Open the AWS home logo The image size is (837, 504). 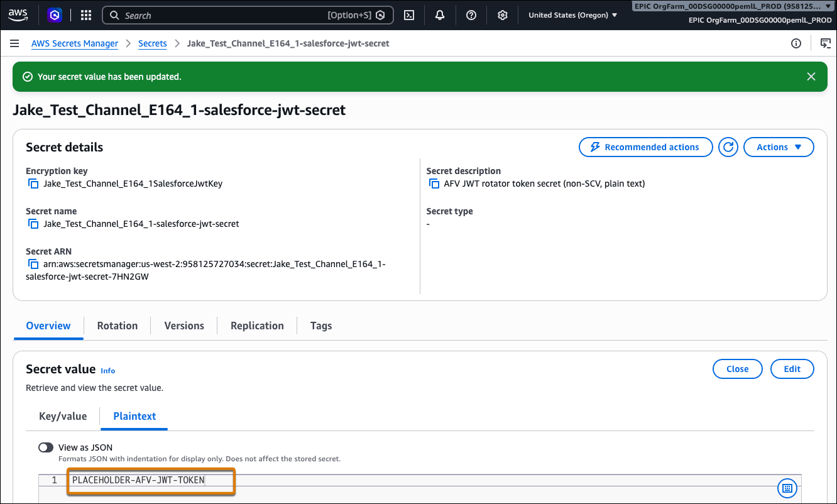pos(19,14)
